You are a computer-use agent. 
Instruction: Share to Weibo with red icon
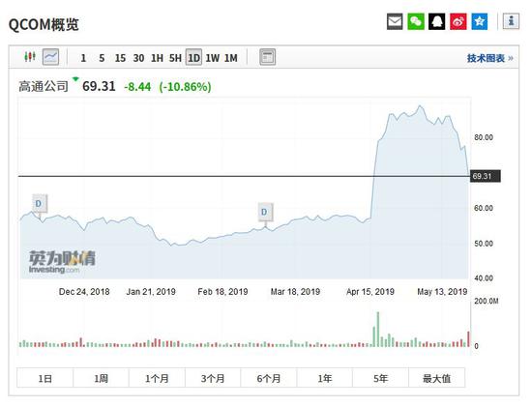click(458, 21)
